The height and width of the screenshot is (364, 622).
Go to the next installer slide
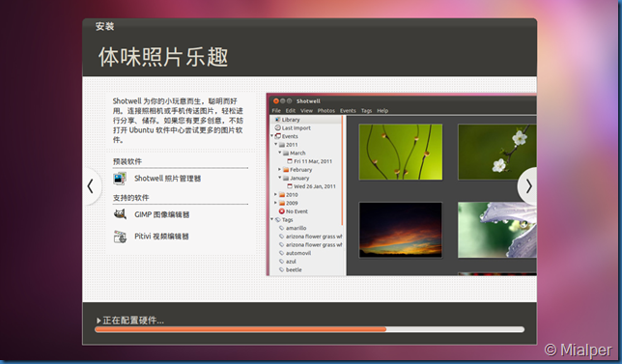pos(528,186)
